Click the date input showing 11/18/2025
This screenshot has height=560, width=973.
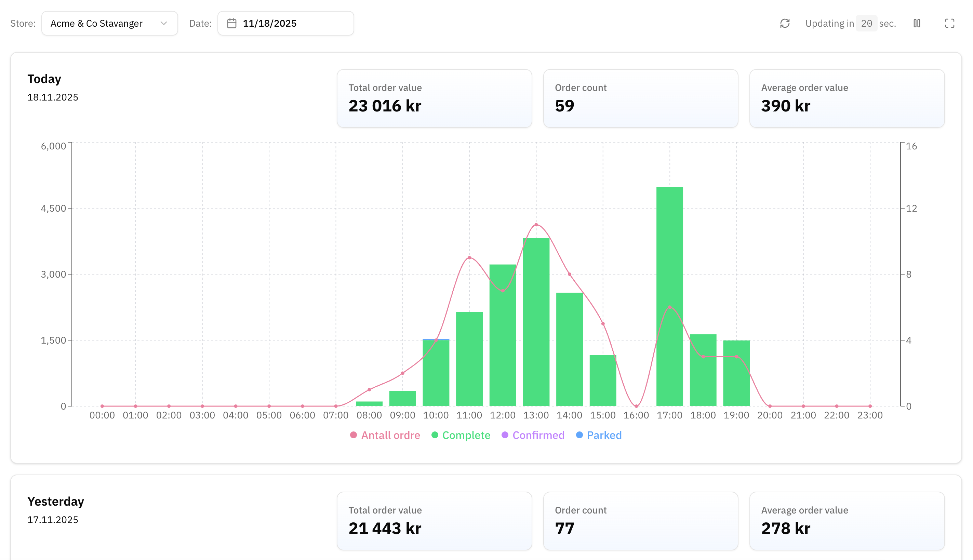(285, 24)
